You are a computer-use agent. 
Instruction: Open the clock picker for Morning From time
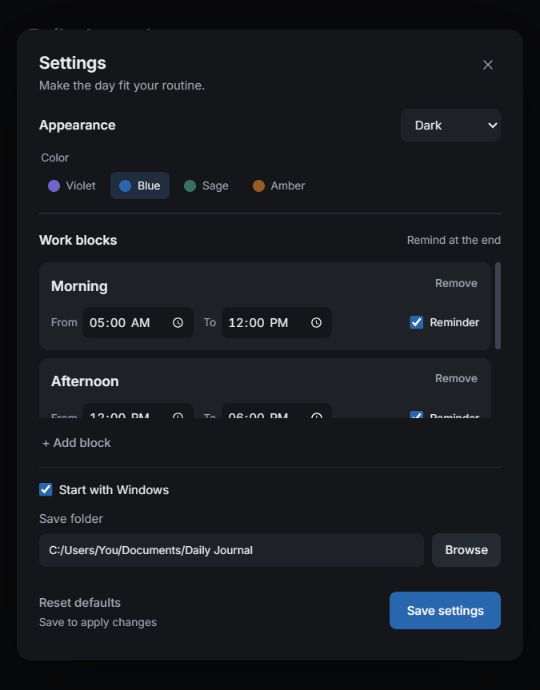click(178, 323)
